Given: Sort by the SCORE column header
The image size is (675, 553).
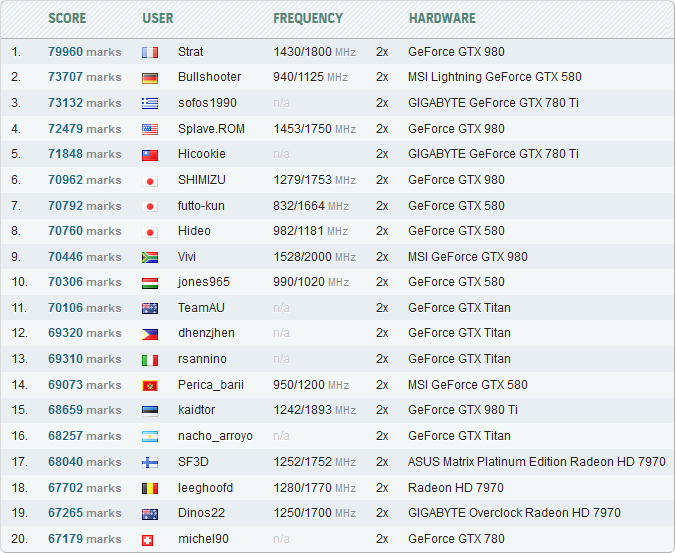Looking at the screenshot, I should (x=67, y=18).
